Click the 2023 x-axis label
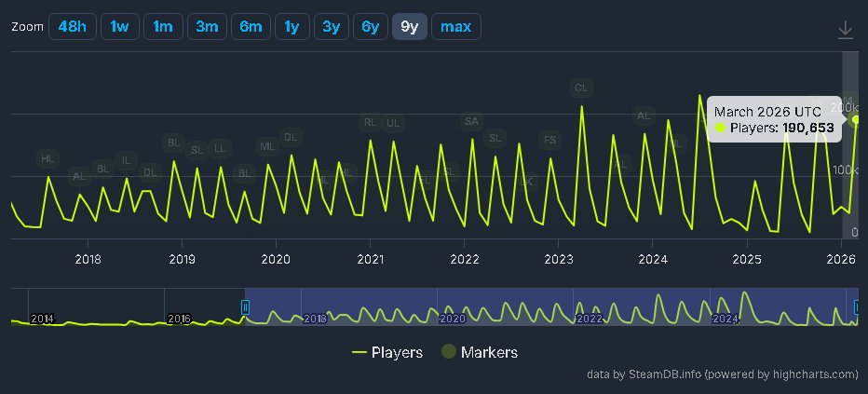868x394 pixels. [x=559, y=259]
